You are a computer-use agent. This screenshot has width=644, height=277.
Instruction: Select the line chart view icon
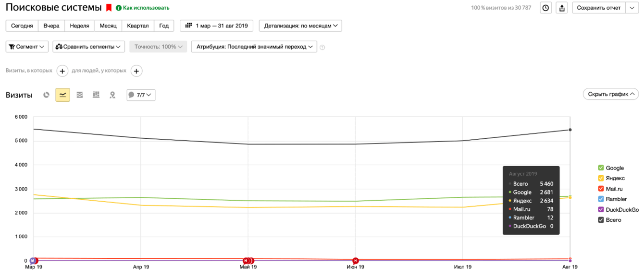[x=63, y=95]
